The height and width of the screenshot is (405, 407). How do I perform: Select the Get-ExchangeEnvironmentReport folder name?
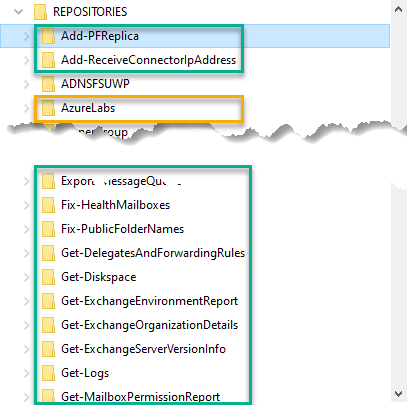tap(149, 301)
